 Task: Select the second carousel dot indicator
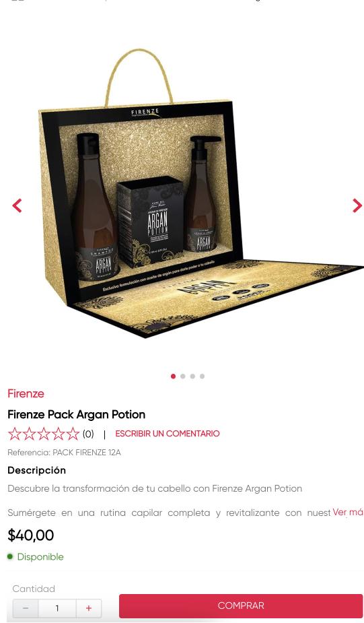182,376
